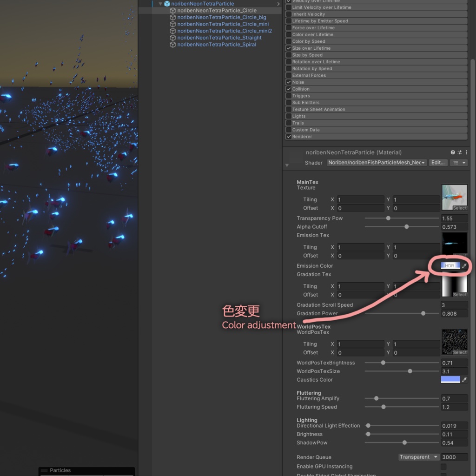Open the Render Queue Transparent dropdown
This screenshot has height=476, width=476.
(419, 457)
